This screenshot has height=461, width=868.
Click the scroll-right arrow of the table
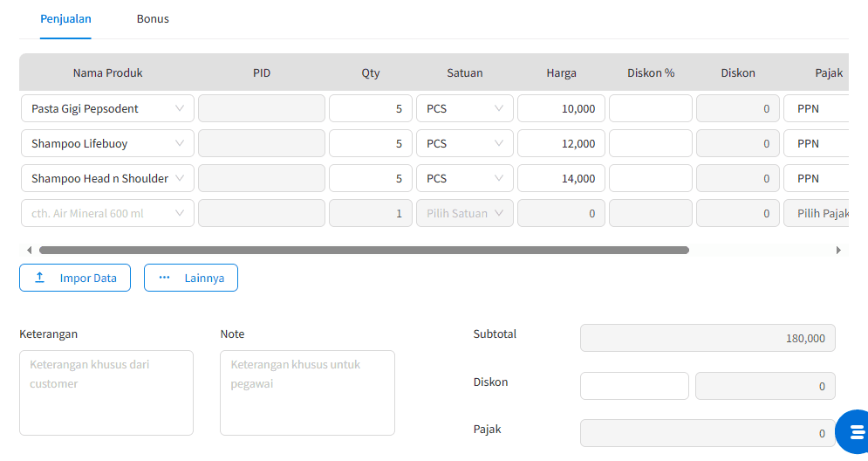[x=838, y=251]
